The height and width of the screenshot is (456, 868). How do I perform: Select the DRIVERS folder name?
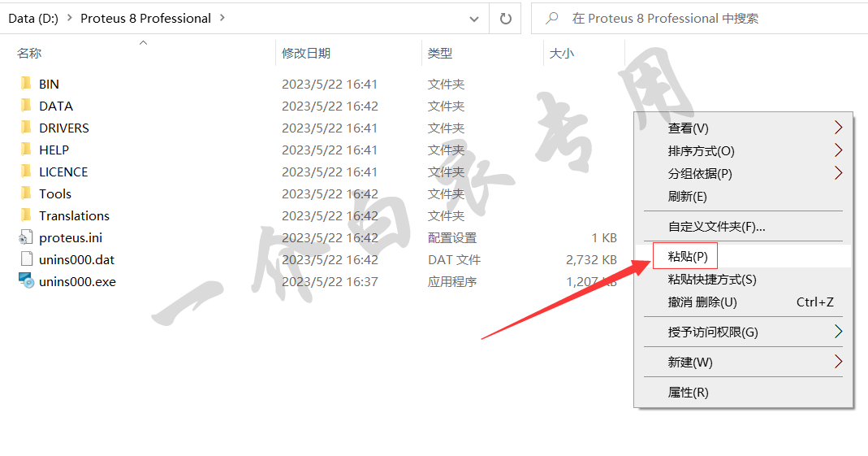pos(63,128)
